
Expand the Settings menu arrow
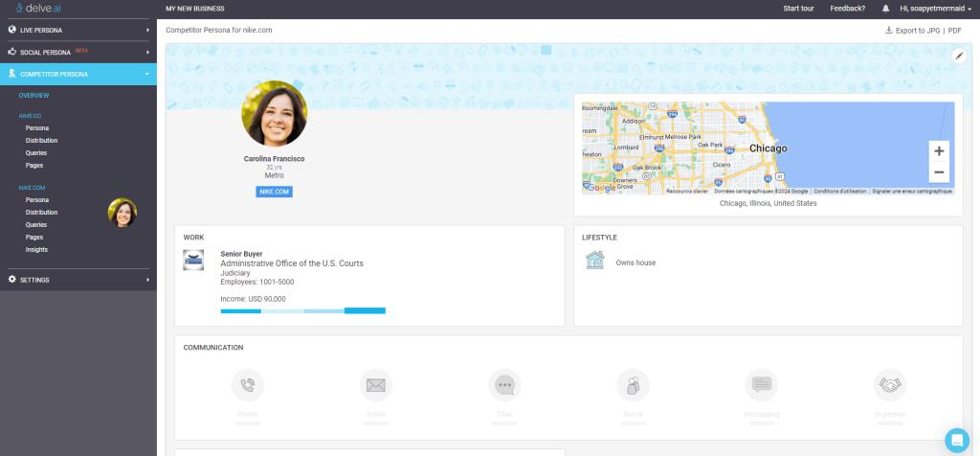(x=148, y=280)
